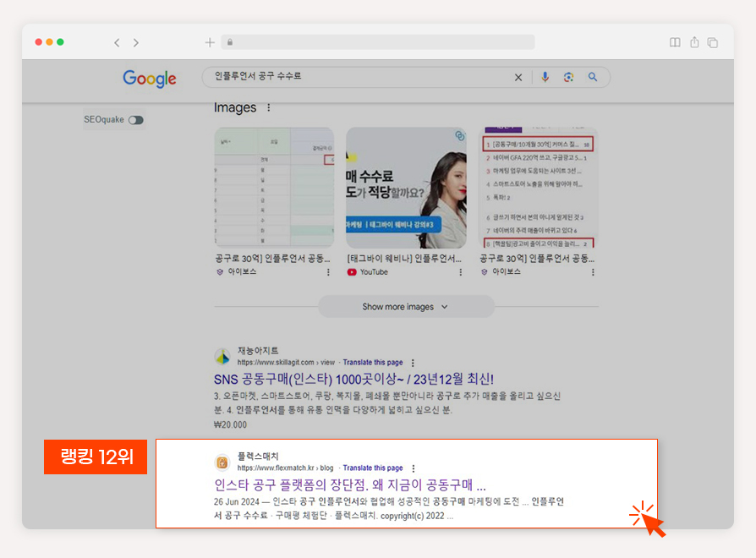Click the 재능아지트 site favicon
Image resolution: width=756 pixels, height=558 pixels.
pos(222,357)
